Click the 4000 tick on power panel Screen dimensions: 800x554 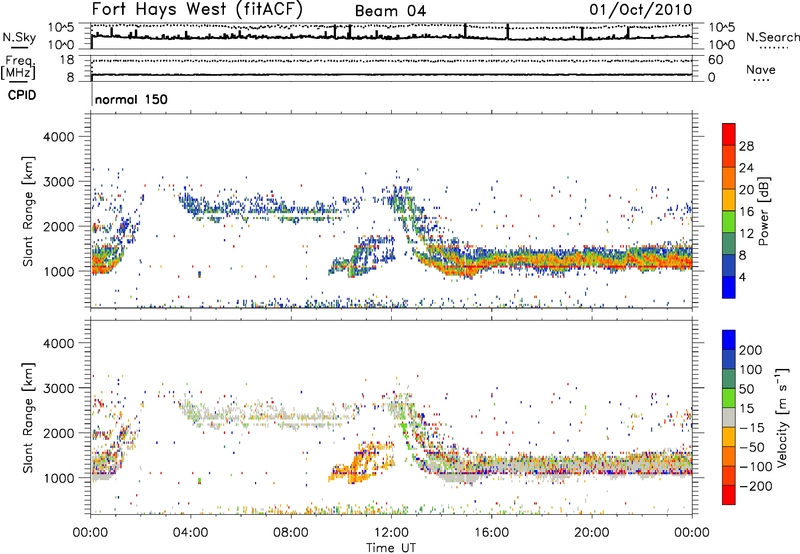click(59, 137)
